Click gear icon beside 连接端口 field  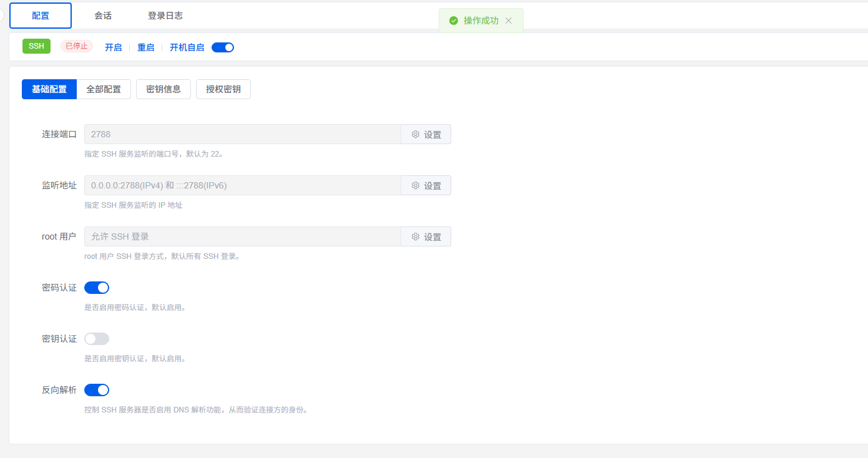coord(416,134)
